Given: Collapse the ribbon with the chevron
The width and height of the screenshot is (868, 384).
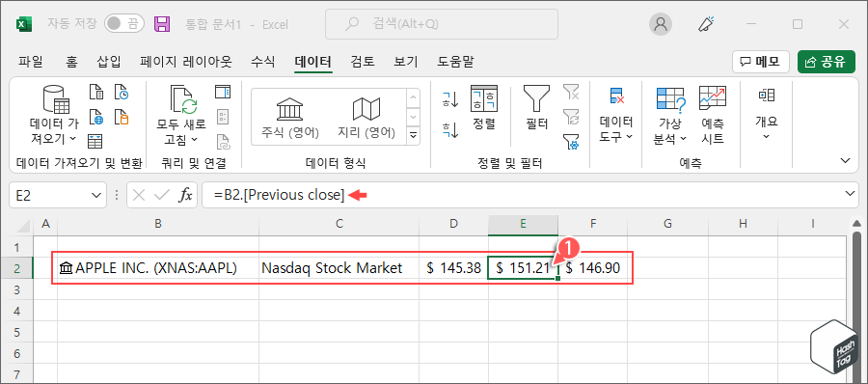Looking at the screenshot, I should (845, 160).
